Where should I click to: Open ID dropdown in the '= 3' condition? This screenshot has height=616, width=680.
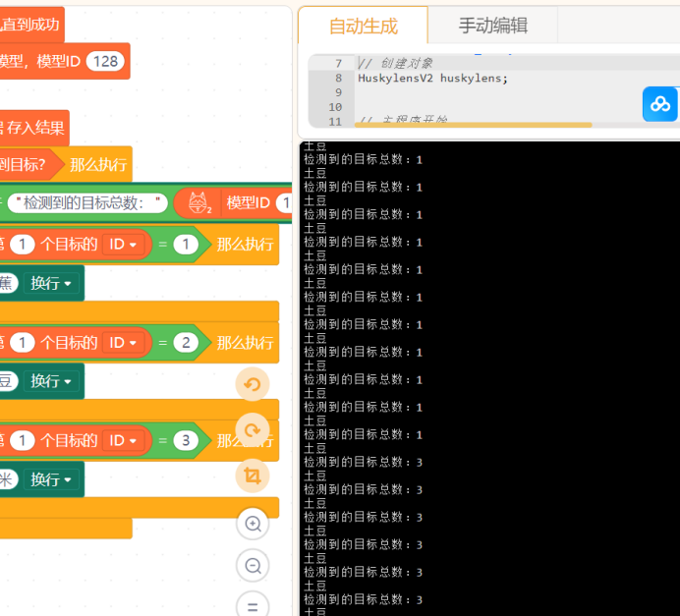124,440
